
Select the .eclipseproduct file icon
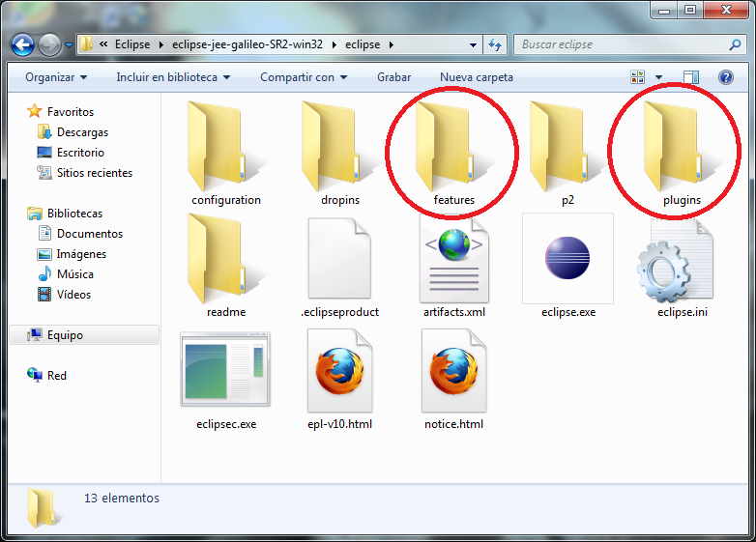[339, 259]
